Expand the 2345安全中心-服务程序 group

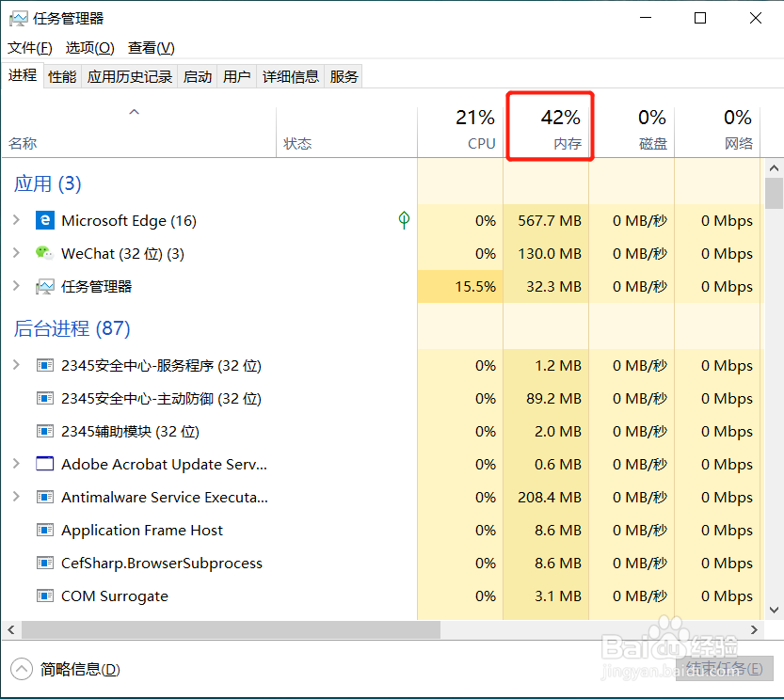click(x=16, y=365)
